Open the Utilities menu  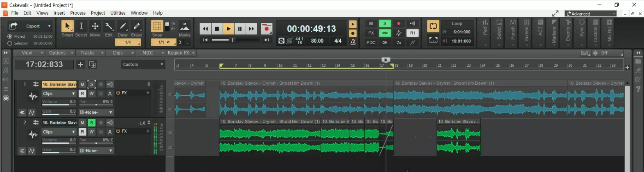(x=118, y=13)
